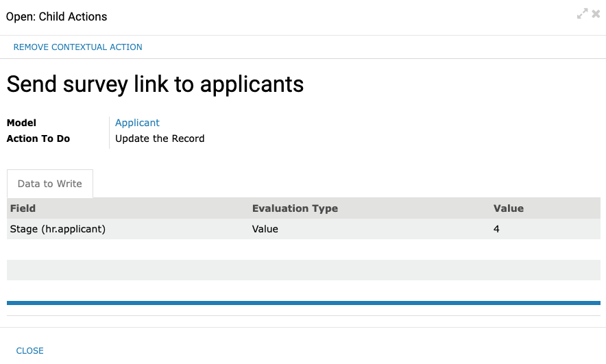The height and width of the screenshot is (364, 606).
Task: Sort by the Field column header
Action: point(23,208)
